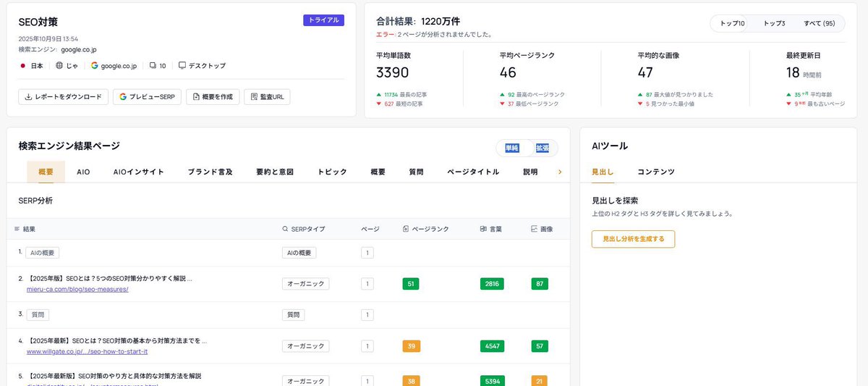The image size is (868, 386).
Task: Click red down arrow next to 37
Action: click(502, 104)
